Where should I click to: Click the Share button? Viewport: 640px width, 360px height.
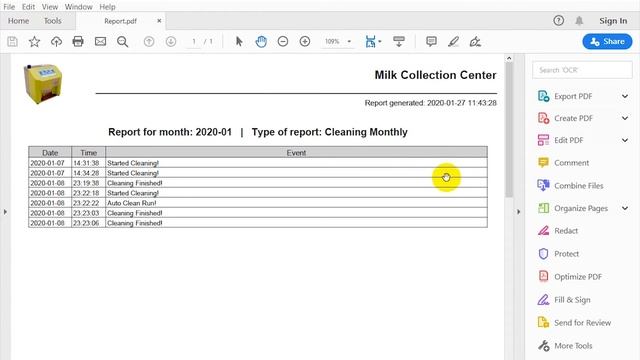607,41
